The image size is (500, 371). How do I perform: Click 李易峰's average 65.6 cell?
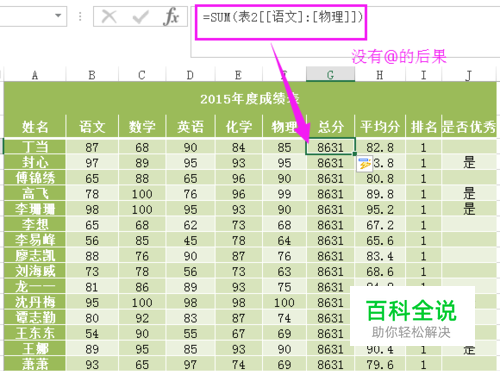pos(380,240)
